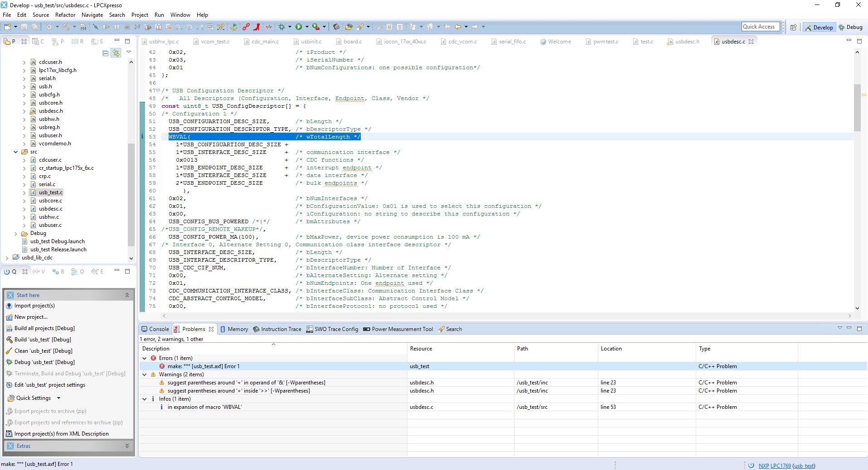The image size is (868, 470).
Task: Click the Build hammer icon in toolbar
Action: 66,27
